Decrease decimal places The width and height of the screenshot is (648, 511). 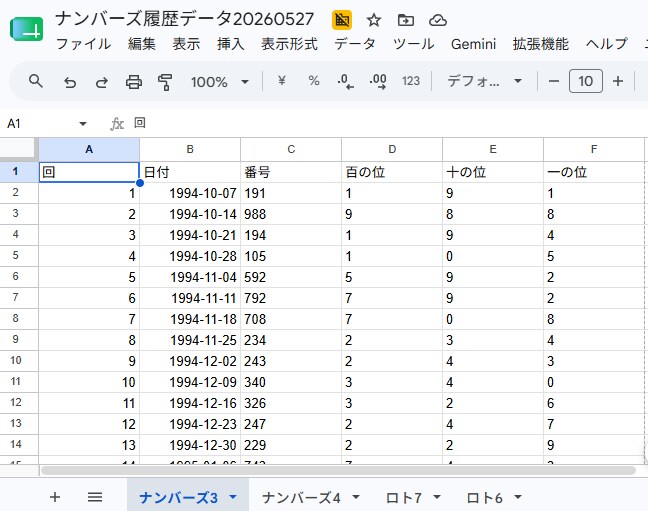point(345,81)
